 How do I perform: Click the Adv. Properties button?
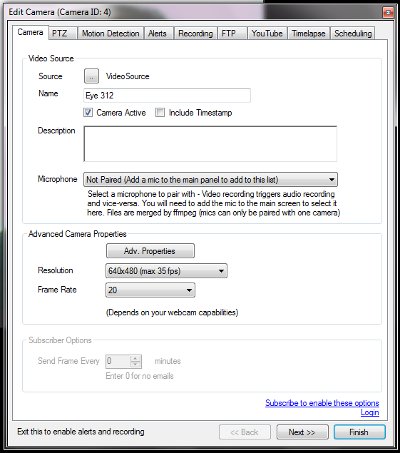tap(150, 251)
